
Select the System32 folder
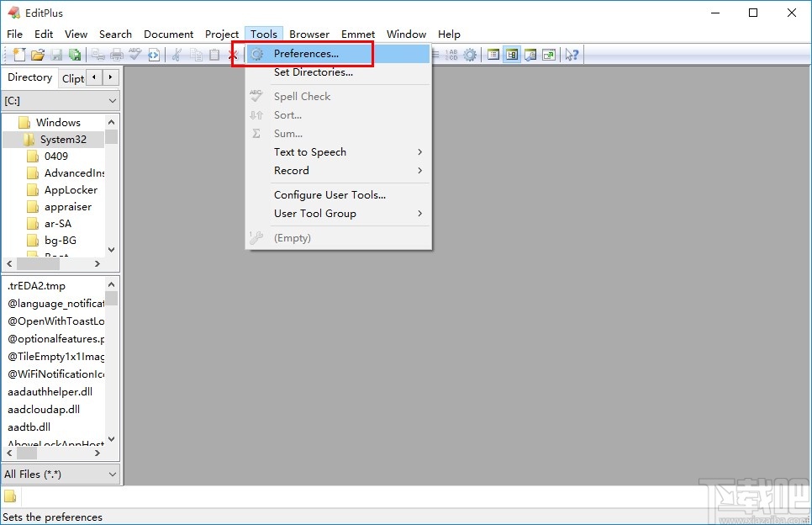pyautogui.click(x=63, y=140)
